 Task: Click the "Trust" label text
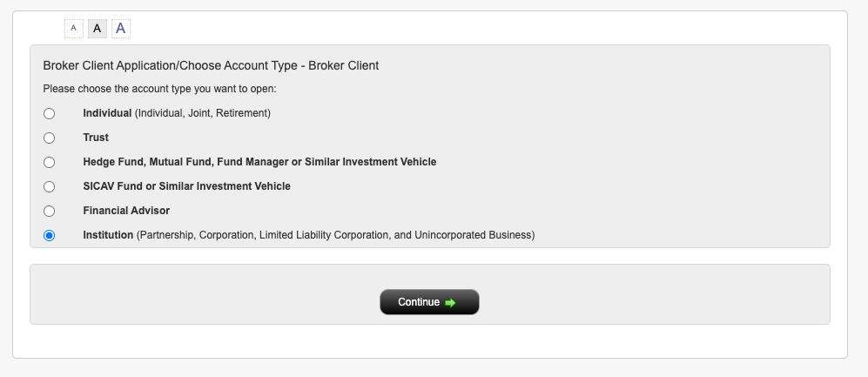[96, 138]
